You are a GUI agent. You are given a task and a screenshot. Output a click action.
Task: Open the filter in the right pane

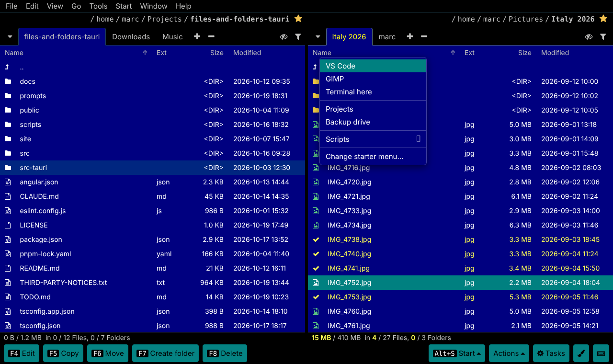603,36
